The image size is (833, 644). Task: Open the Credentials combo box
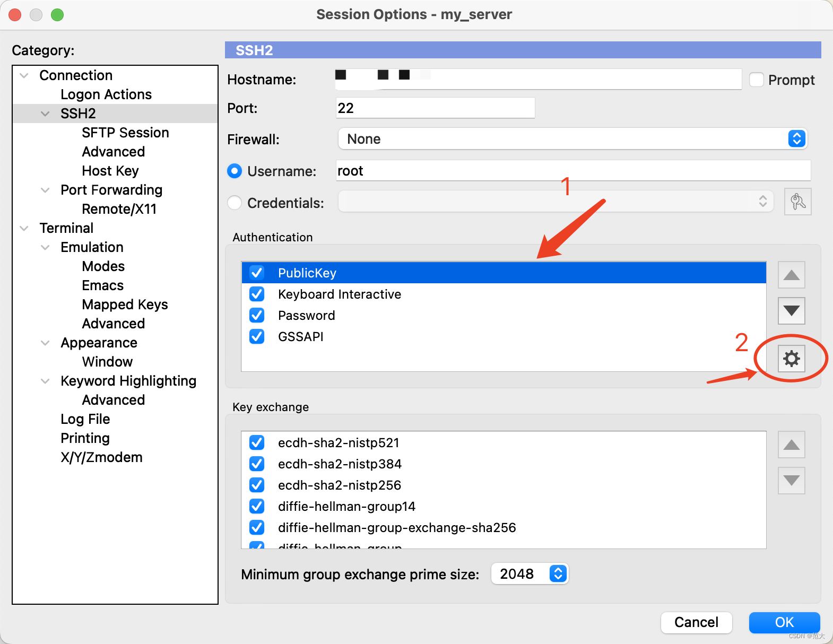(556, 202)
